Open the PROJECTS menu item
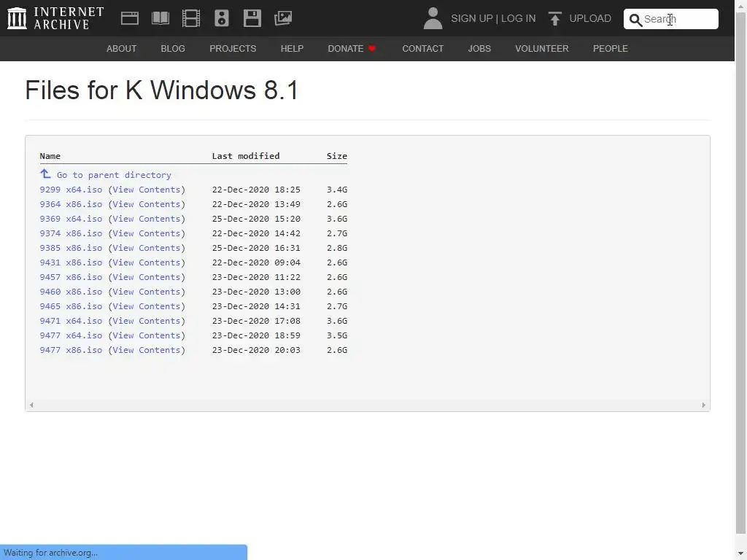 point(233,49)
